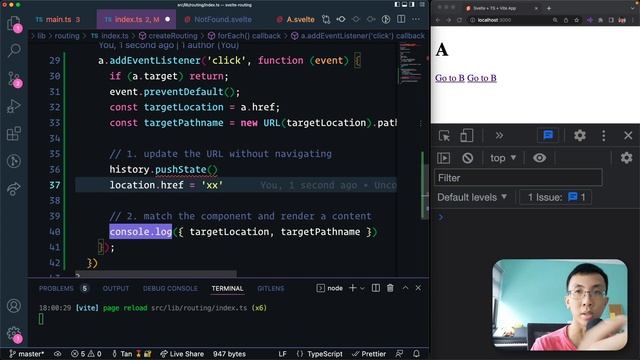Toggle DevTools device toolbar icon
This screenshot has width=640, height=360.
coord(466,136)
